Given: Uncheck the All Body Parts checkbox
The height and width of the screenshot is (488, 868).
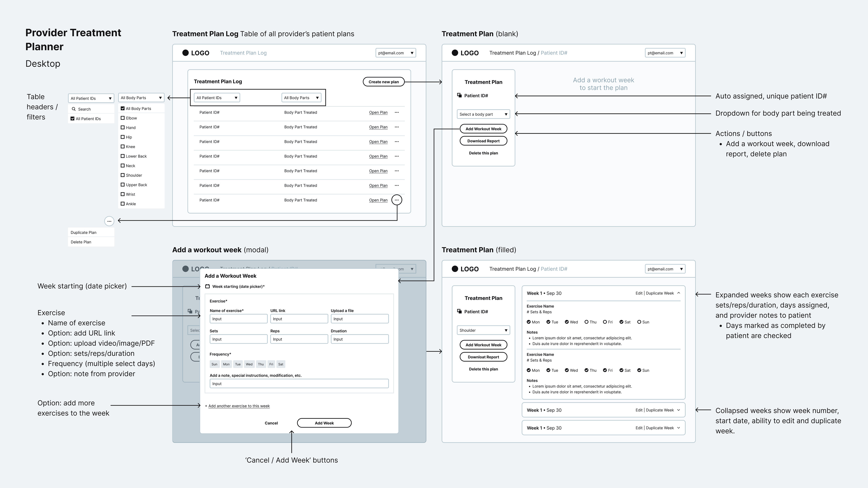Looking at the screenshot, I should 123,108.
